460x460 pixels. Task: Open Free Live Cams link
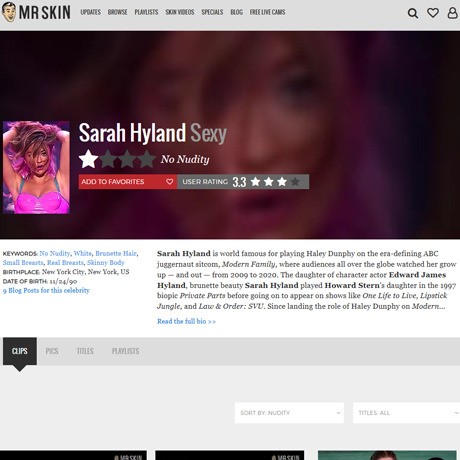(x=267, y=12)
